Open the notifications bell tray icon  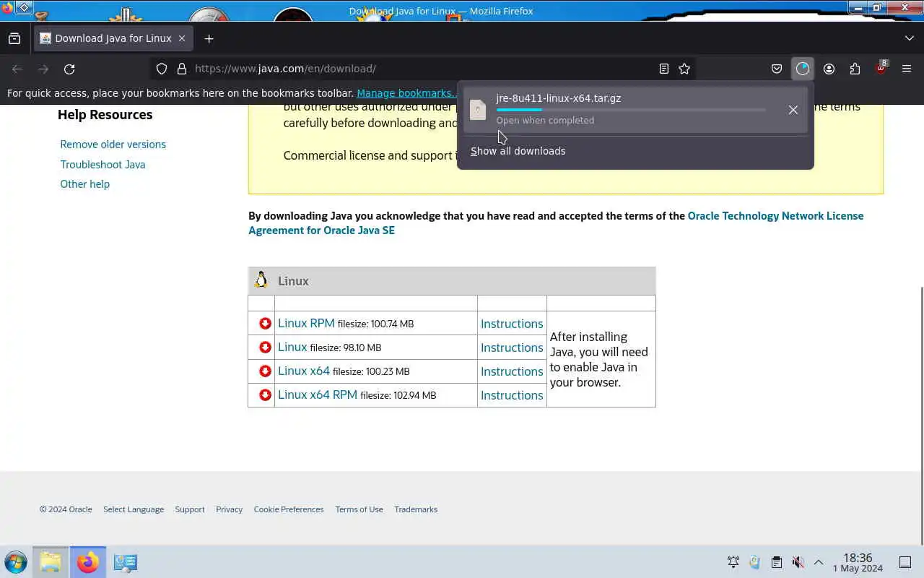pyautogui.click(x=733, y=562)
